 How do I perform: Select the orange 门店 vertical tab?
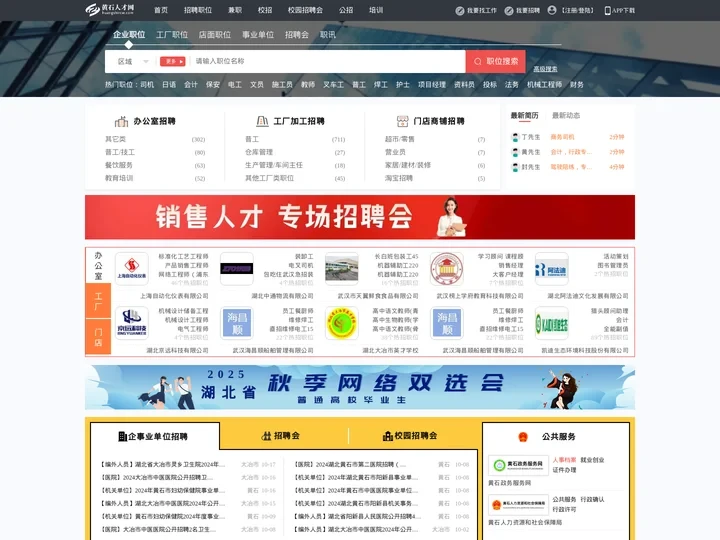(x=98, y=337)
